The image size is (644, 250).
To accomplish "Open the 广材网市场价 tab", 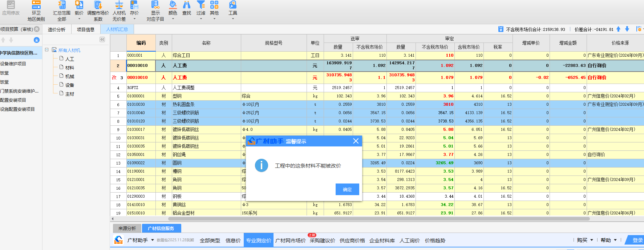I will [290, 240].
